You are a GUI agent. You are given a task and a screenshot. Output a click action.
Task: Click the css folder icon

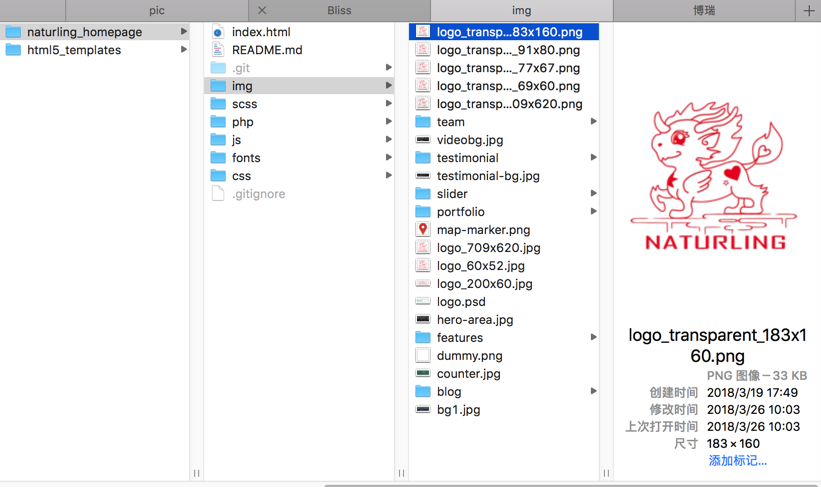[218, 175]
